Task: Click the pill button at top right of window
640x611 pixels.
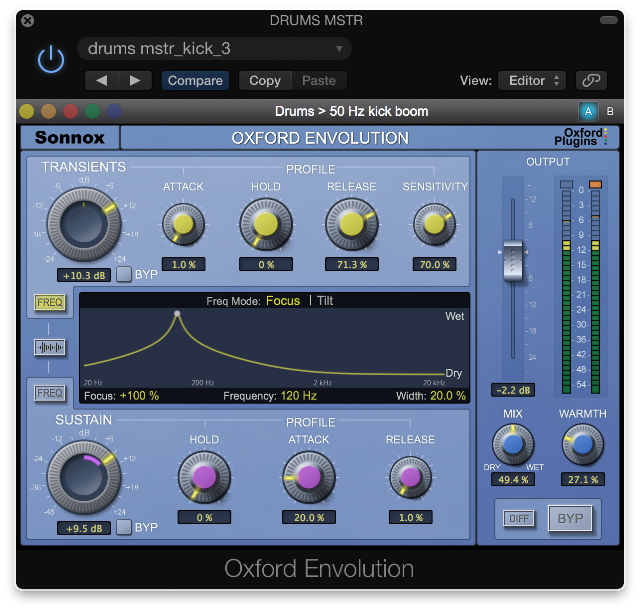Action: click(x=609, y=20)
